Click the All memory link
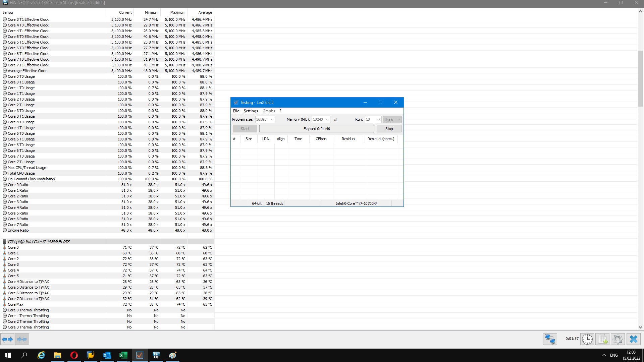The image size is (644, 362). [335, 120]
